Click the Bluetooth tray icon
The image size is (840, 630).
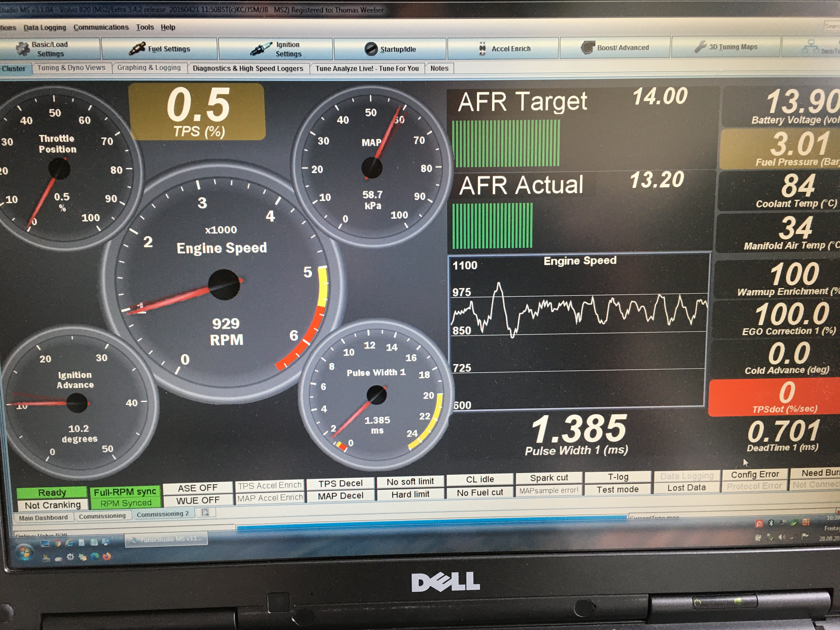click(x=771, y=523)
